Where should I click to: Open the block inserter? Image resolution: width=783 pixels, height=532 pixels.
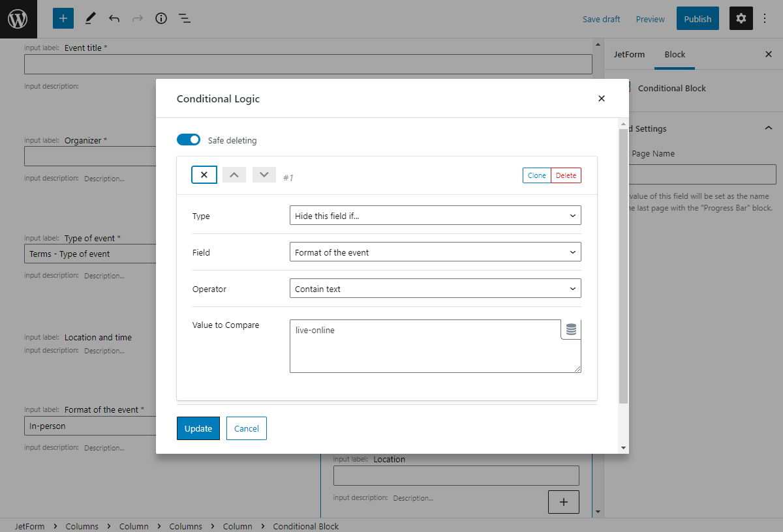click(x=63, y=18)
